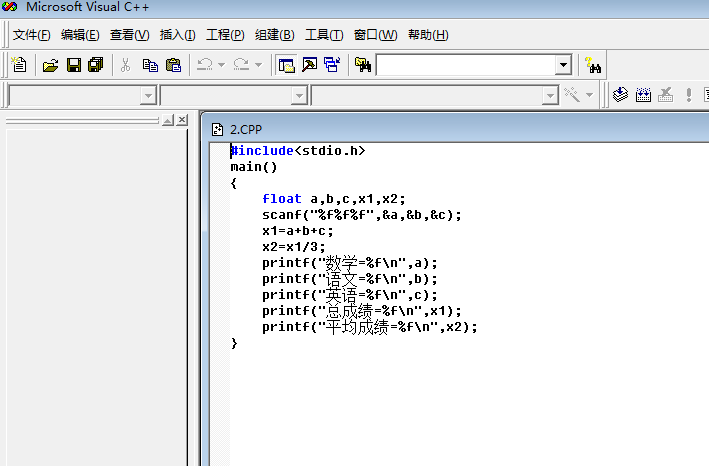Open the Undo history dropdown arrow
Image resolution: width=709 pixels, height=466 pixels.
(222, 65)
